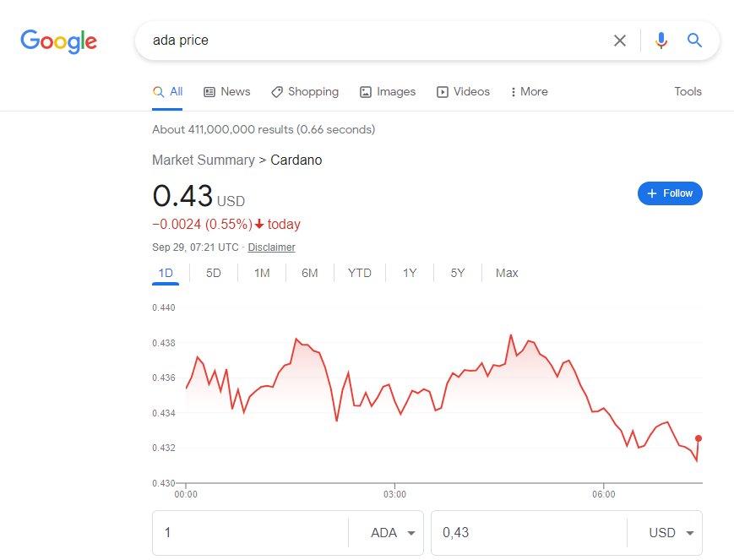Click the 'Sep 29, 07:21 UTC' timestamp

195,247
